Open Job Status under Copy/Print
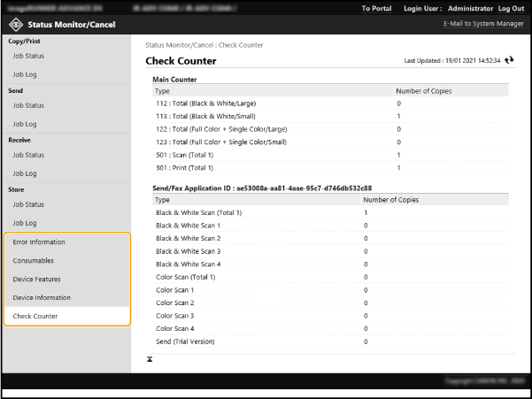 click(28, 56)
